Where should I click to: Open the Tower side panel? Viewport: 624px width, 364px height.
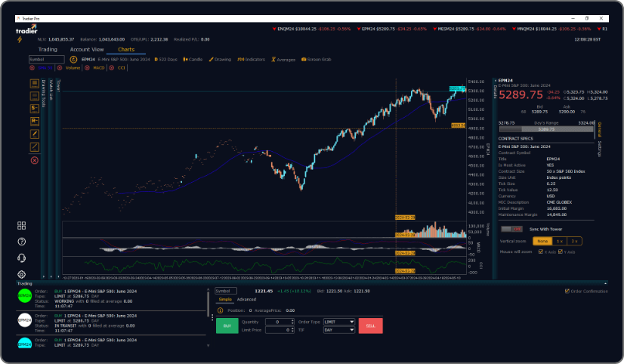click(58, 85)
